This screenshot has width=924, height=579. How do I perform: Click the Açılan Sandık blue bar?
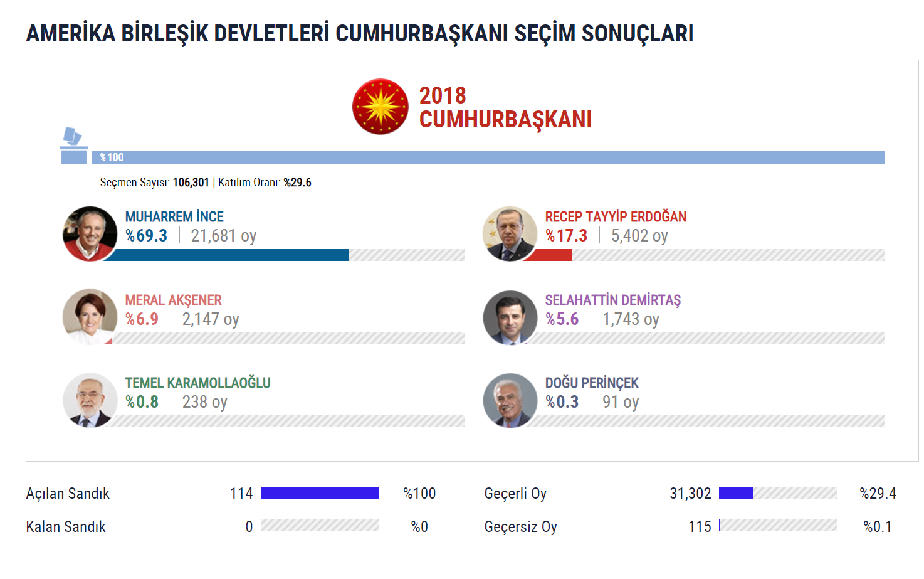coord(319,493)
